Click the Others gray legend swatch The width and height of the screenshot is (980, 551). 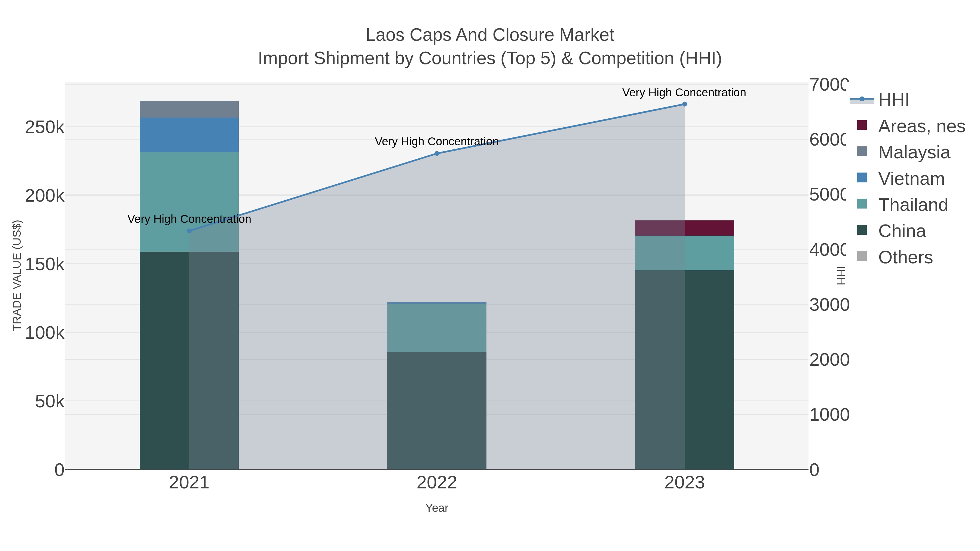point(862,256)
